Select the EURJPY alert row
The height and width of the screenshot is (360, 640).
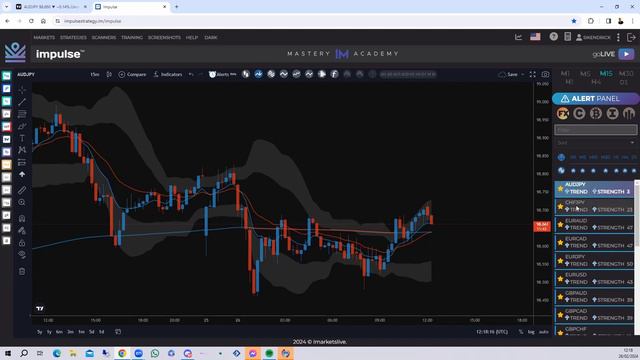pos(594,260)
